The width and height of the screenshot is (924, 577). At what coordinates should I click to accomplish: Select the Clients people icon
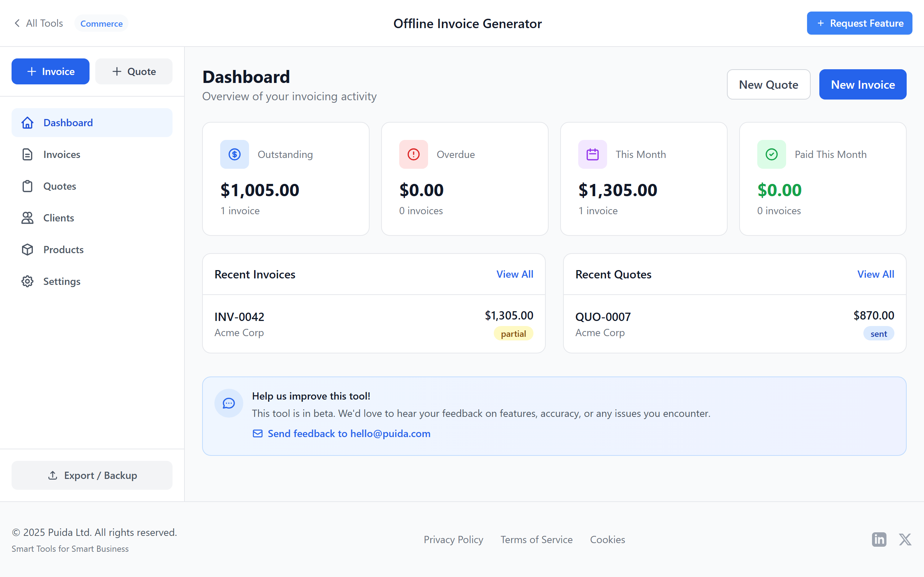coord(27,217)
